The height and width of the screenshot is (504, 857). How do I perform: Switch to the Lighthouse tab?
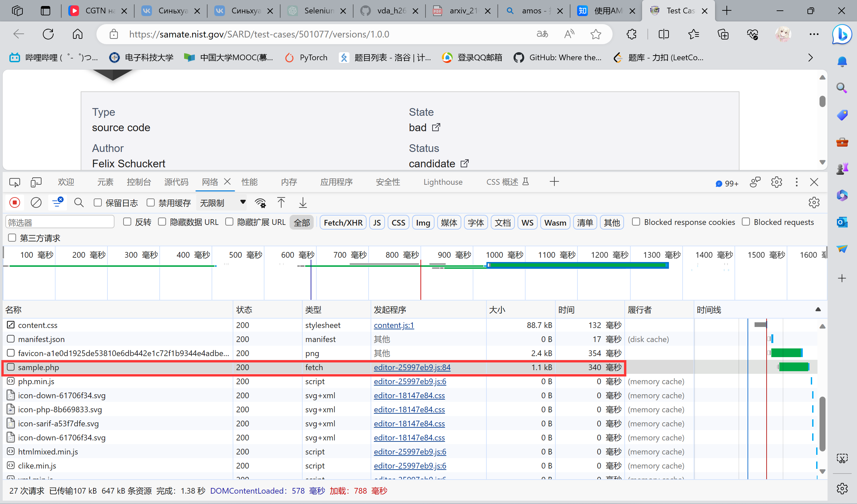click(443, 182)
